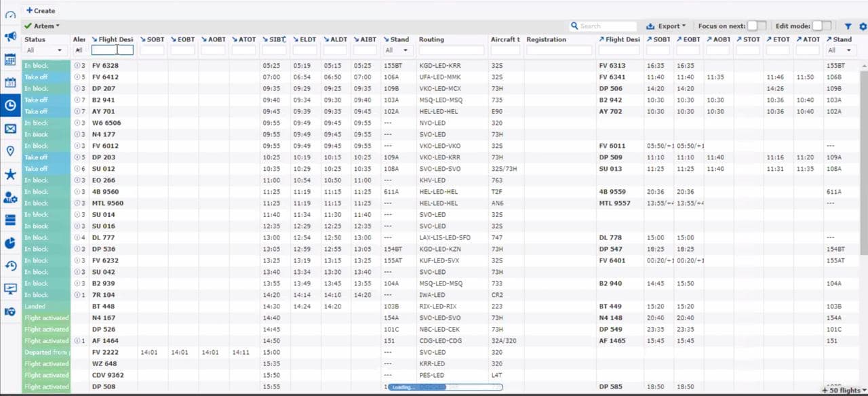The height and width of the screenshot is (396, 868).
Task: Open the Status filter dropdown
Action: click(44, 50)
